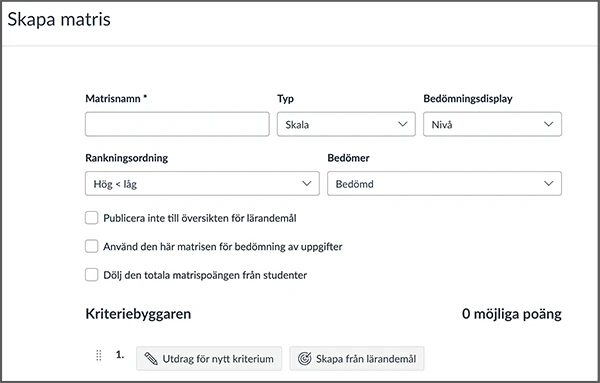Expand the Rankningsordning dropdown Hög < låg

click(202, 184)
